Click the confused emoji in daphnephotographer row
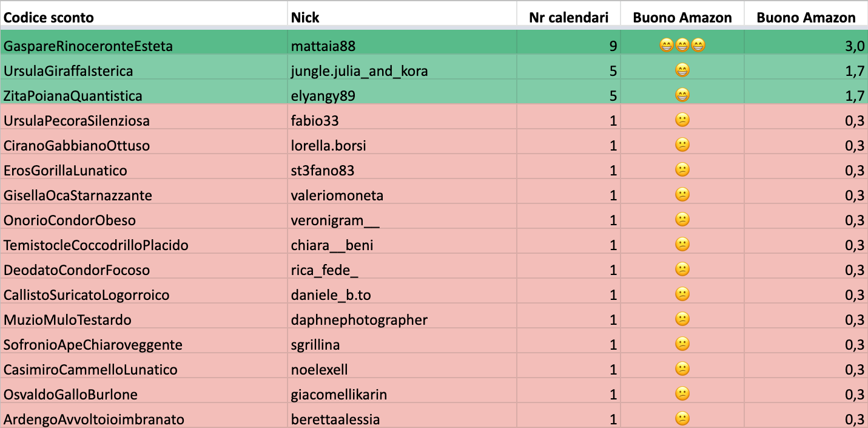Screen dimensions: 868x428 (682, 319)
